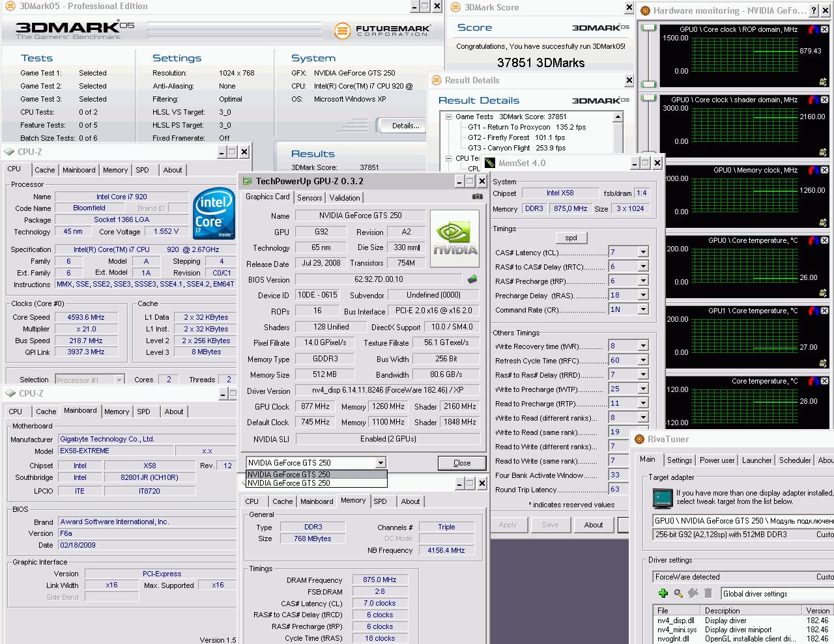Click Processor #1 selection dropdown in CPU-Z
Screen dimensions: 834x644
click(x=90, y=380)
